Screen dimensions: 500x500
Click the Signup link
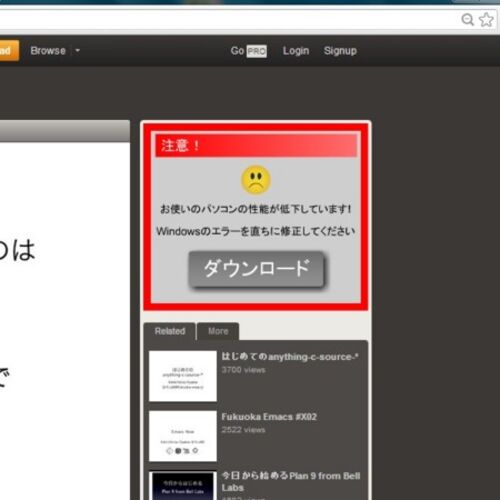[340, 51]
